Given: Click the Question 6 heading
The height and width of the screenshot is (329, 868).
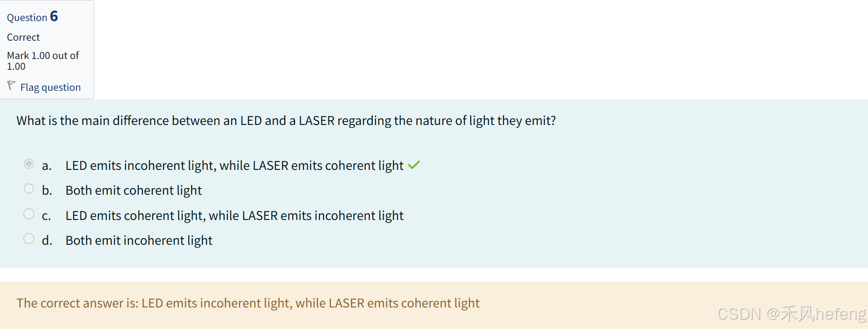Looking at the screenshot, I should coord(32,16).
